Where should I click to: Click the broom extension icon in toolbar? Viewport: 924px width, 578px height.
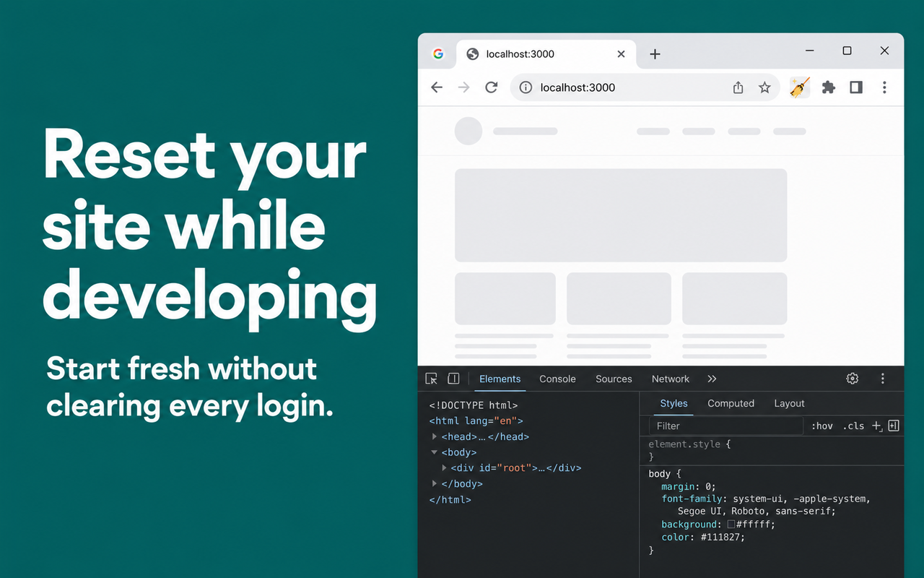point(799,87)
